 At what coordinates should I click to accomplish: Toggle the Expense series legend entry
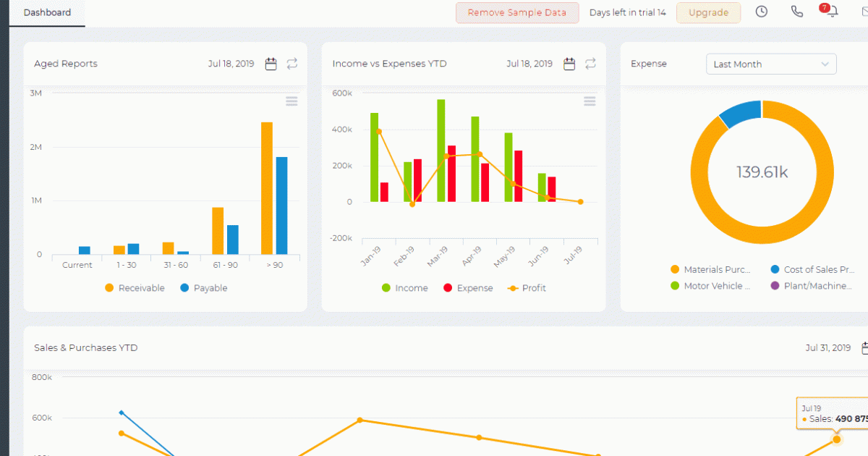[x=467, y=288]
